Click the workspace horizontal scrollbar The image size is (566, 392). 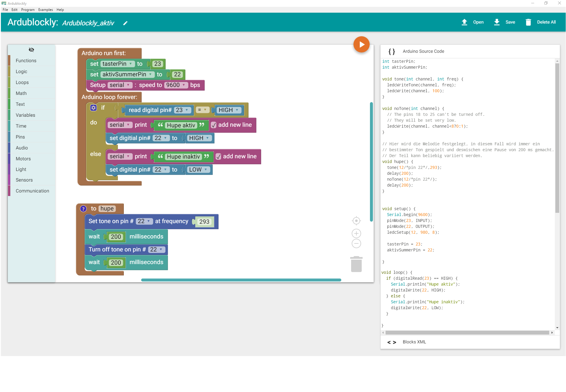point(241,280)
